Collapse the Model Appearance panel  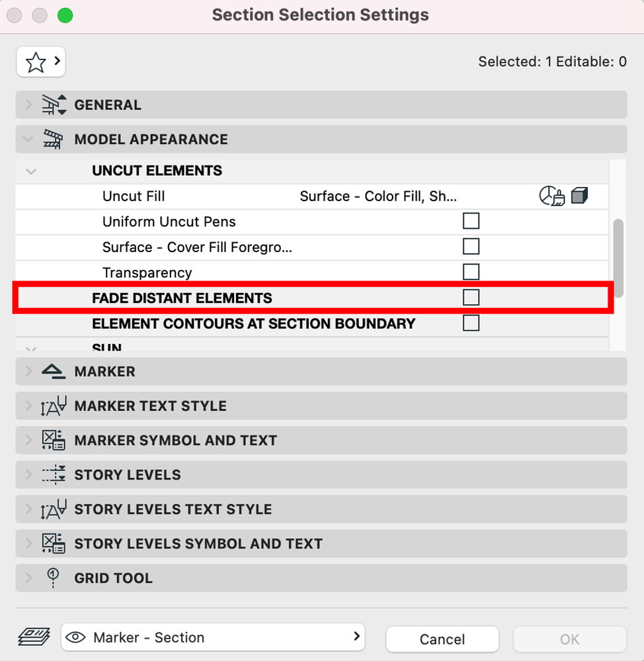(28, 139)
